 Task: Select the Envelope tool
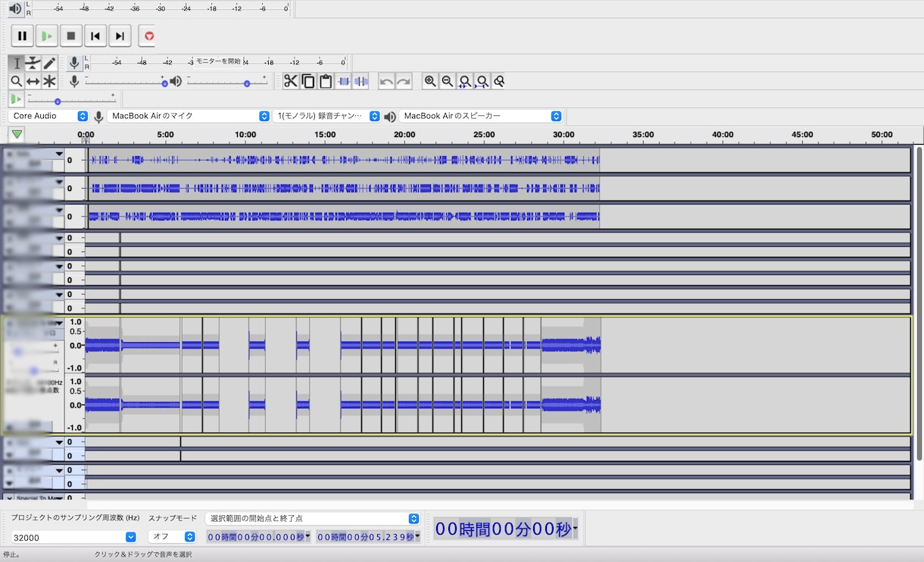[33, 64]
